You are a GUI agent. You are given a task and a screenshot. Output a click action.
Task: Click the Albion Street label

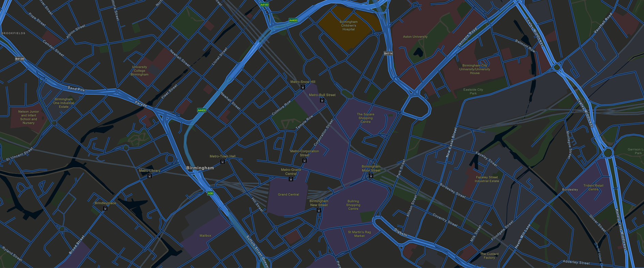pyautogui.click(x=76, y=31)
